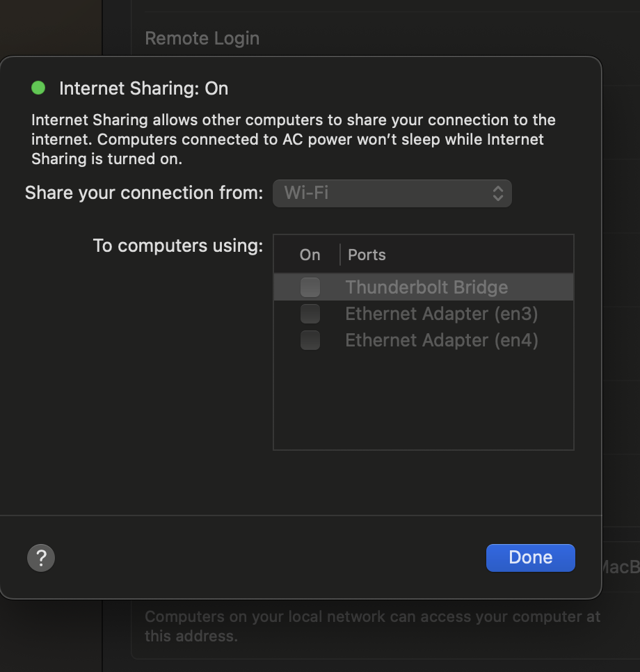Screen dimensions: 640x672
Task: Check Ethernet Adapter (en3) for sharing
Action: pos(310,313)
